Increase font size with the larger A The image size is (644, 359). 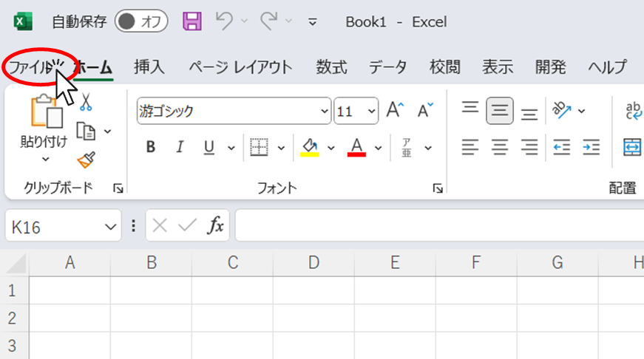[395, 110]
